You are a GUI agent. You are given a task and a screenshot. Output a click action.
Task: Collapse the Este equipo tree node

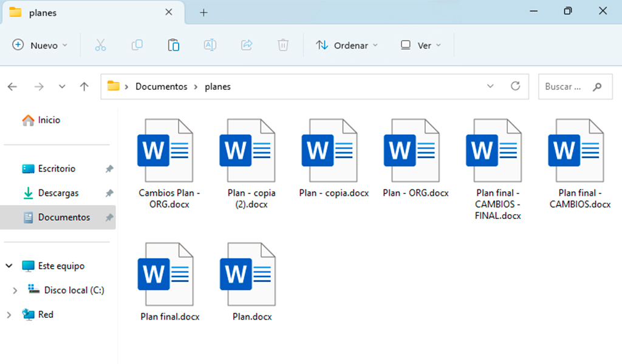click(9, 266)
